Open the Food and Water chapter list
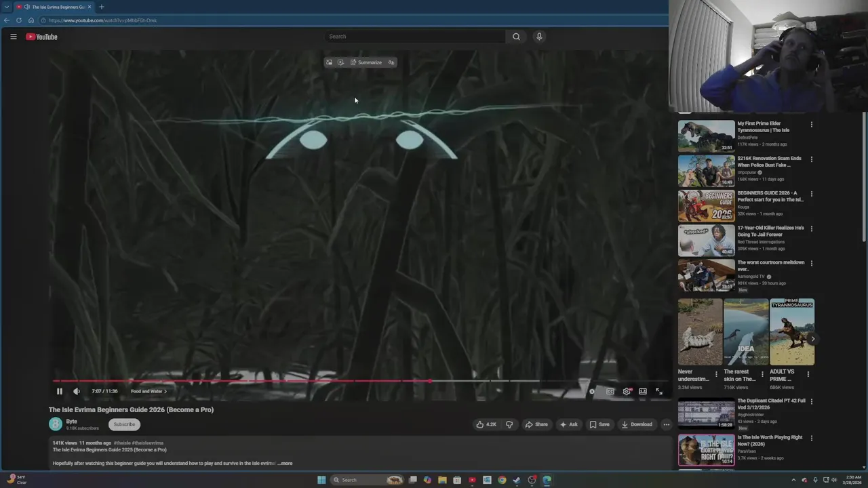Viewport: 868px width, 488px height. coord(149,391)
